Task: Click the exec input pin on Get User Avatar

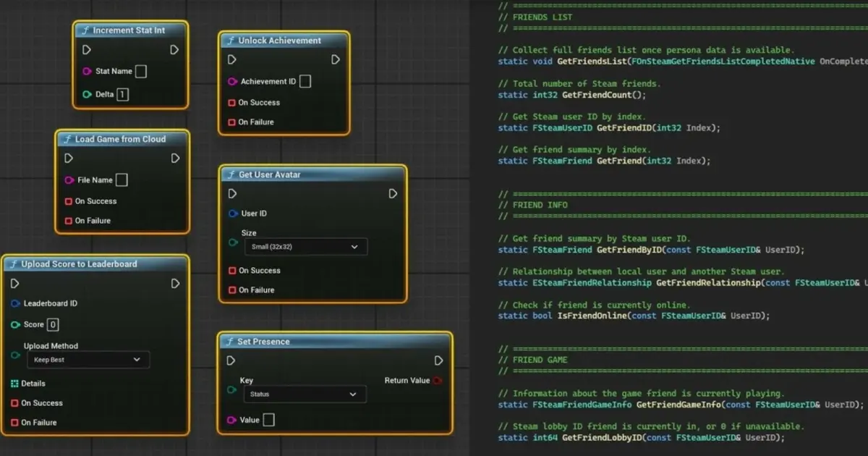Action: click(233, 193)
